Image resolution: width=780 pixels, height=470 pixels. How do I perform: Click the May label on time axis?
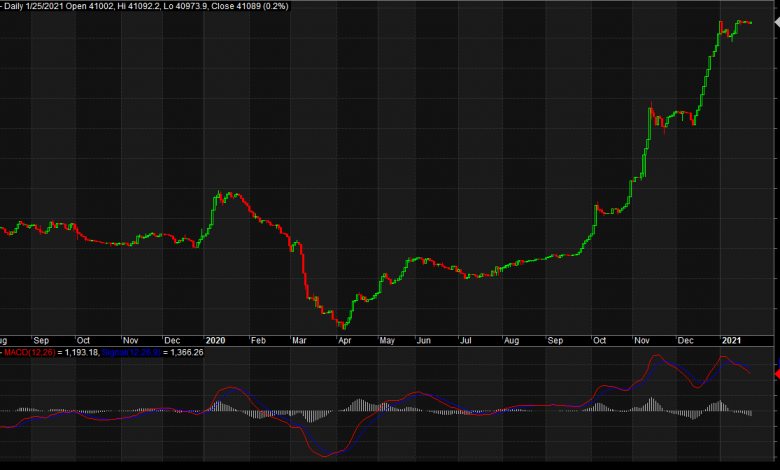(387, 341)
